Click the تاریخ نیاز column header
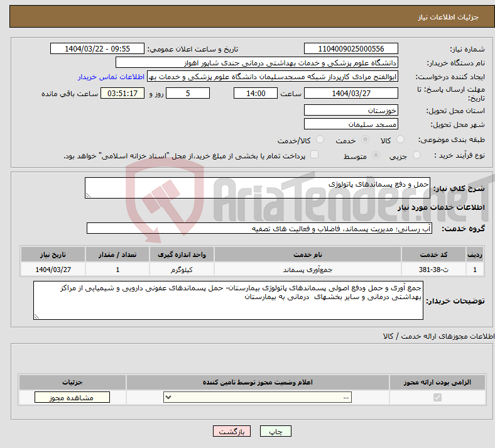The height and width of the screenshot is (448, 495). tap(53, 254)
